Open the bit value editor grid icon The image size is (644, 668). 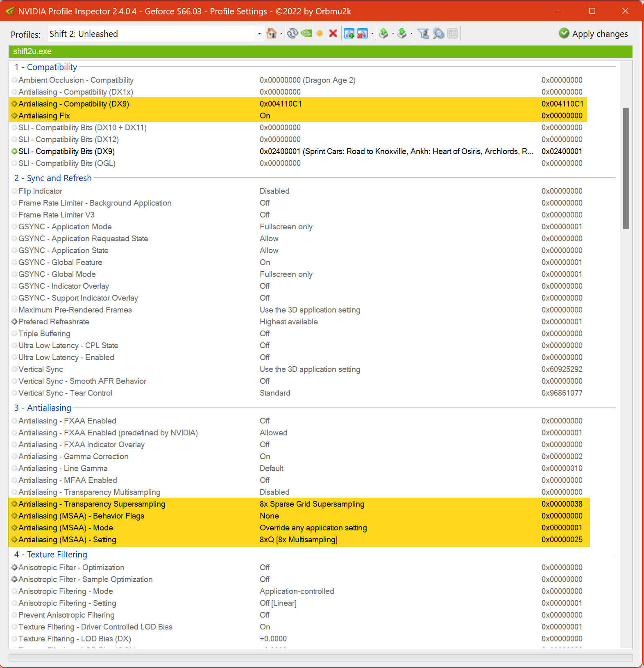click(453, 34)
